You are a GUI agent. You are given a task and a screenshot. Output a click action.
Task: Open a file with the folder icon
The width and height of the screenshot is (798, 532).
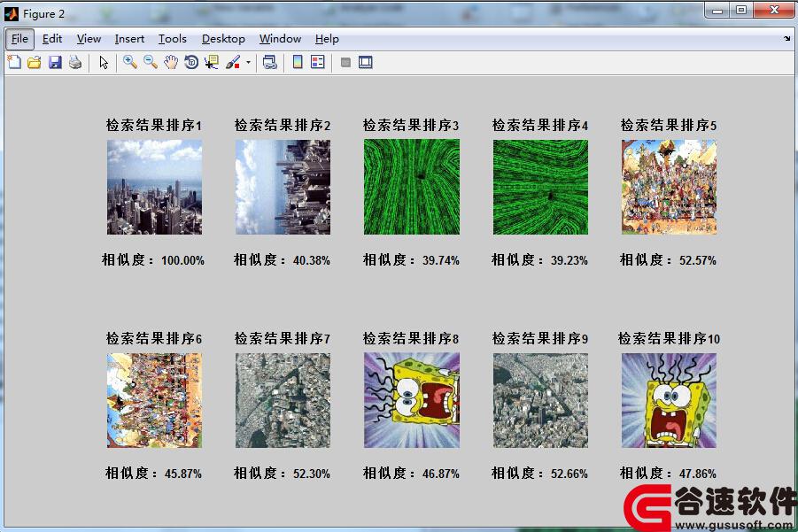(x=34, y=63)
